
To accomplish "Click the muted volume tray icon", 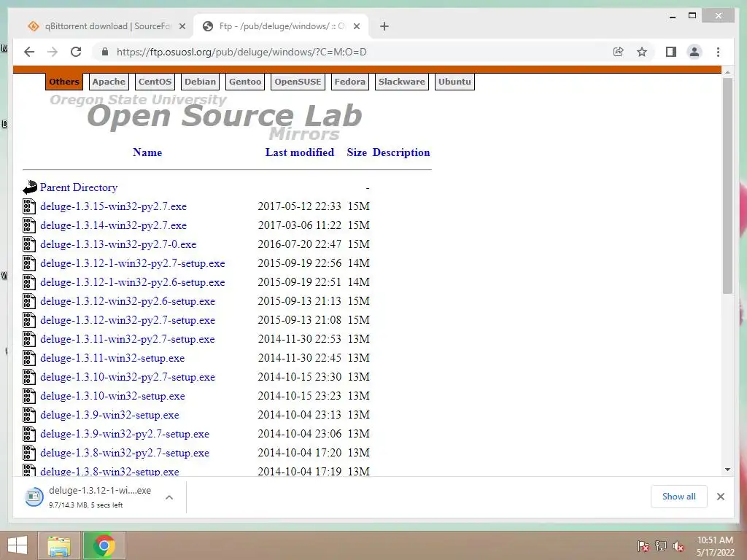I will (x=678, y=545).
